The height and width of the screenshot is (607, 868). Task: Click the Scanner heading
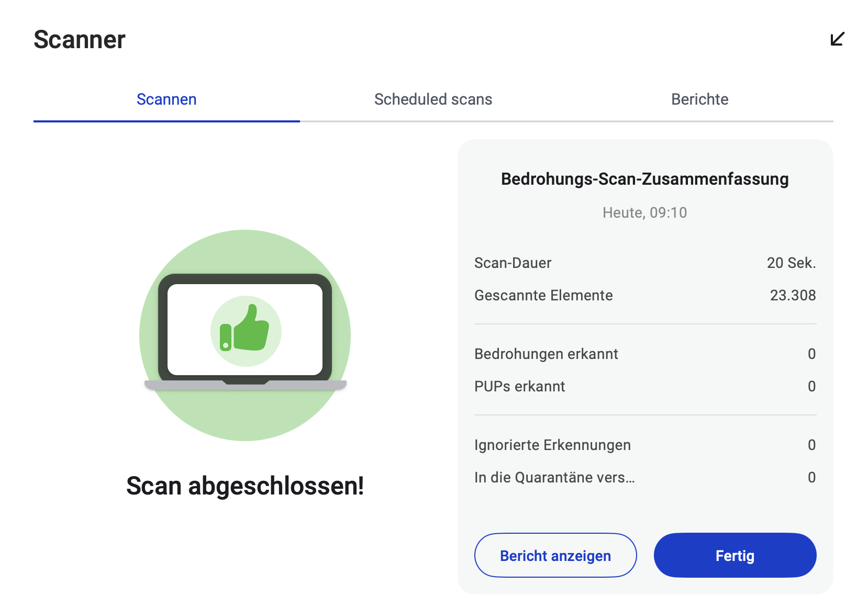point(80,40)
